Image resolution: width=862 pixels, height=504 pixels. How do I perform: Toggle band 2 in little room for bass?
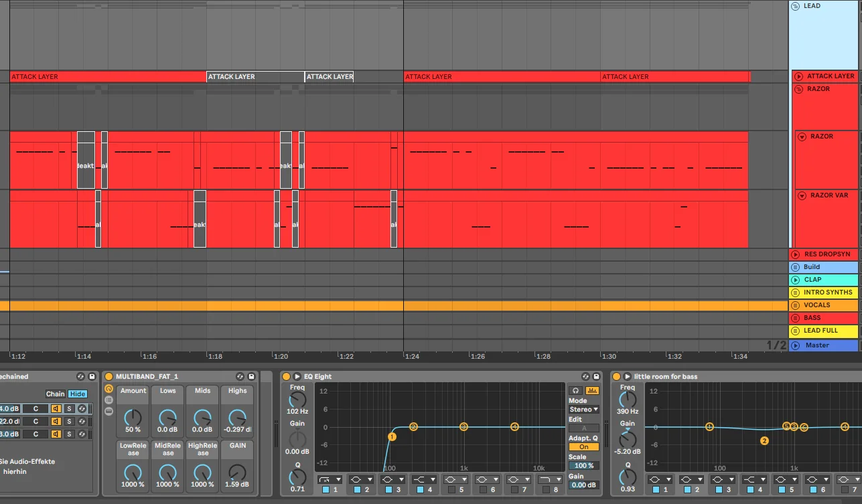tap(687, 490)
